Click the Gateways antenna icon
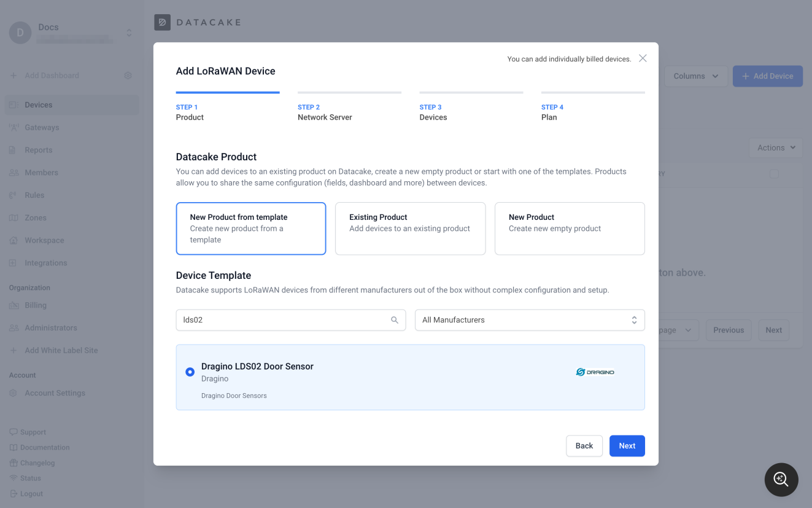 [x=14, y=128]
